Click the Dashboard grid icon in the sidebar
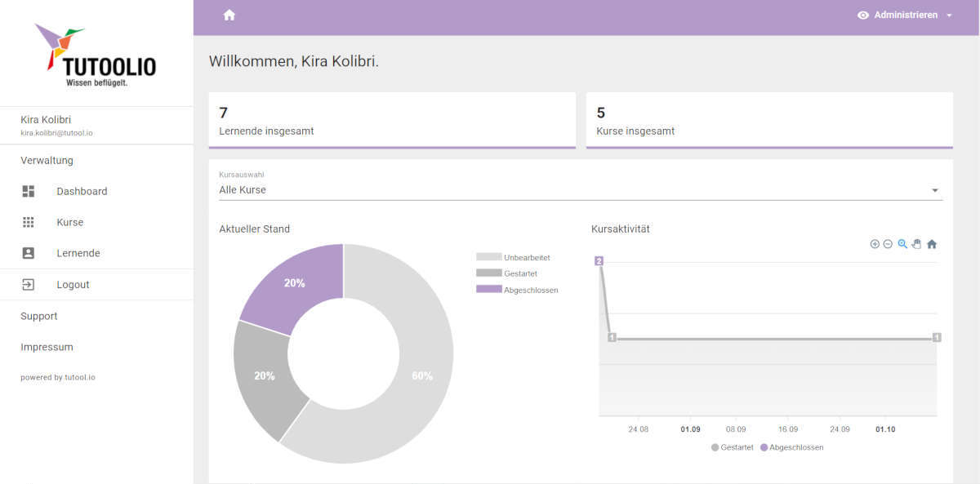 click(29, 191)
